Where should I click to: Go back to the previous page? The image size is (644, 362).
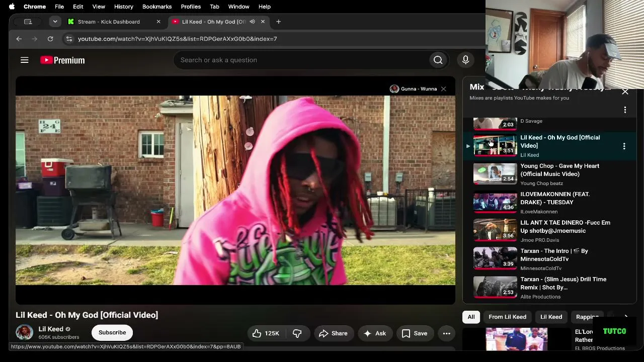coord(19,39)
